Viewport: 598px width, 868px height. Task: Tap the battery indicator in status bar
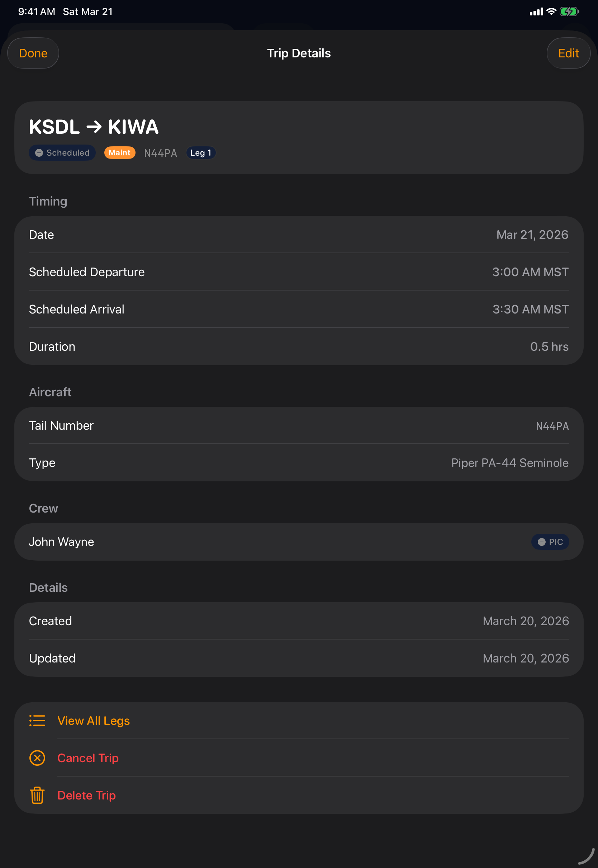[569, 11]
